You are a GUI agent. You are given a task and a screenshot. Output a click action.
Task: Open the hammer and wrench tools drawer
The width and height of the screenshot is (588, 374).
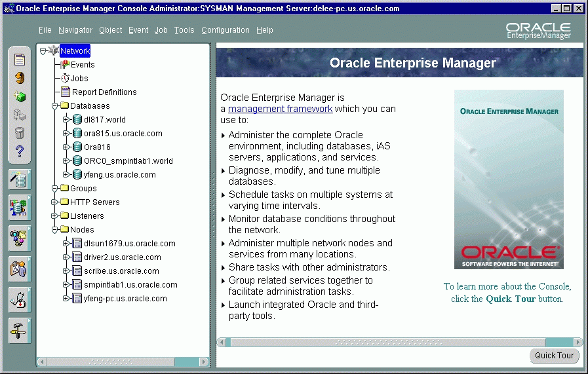(19, 330)
